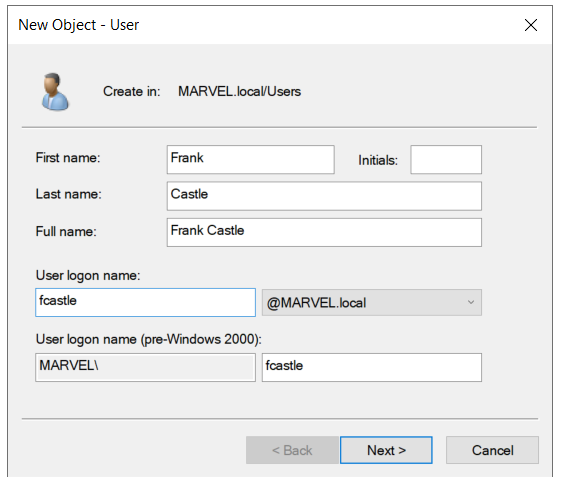Click the User logon name: label
Viewport: 572px width, 492px height.
coord(88,275)
